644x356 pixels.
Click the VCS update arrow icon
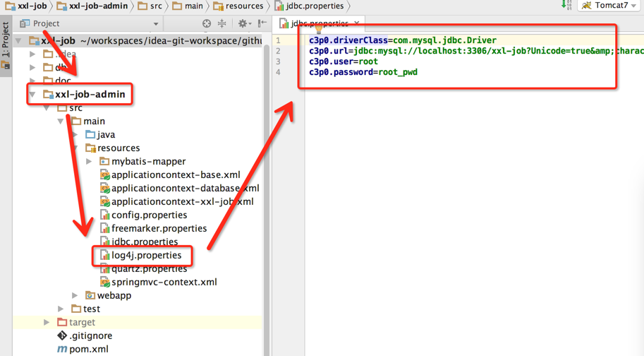pyautogui.click(x=566, y=5)
